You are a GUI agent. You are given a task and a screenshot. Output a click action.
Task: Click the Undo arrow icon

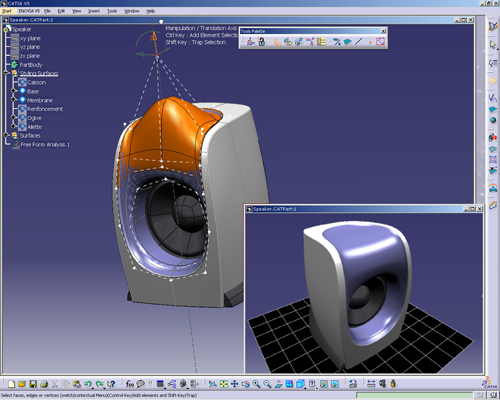88,384
